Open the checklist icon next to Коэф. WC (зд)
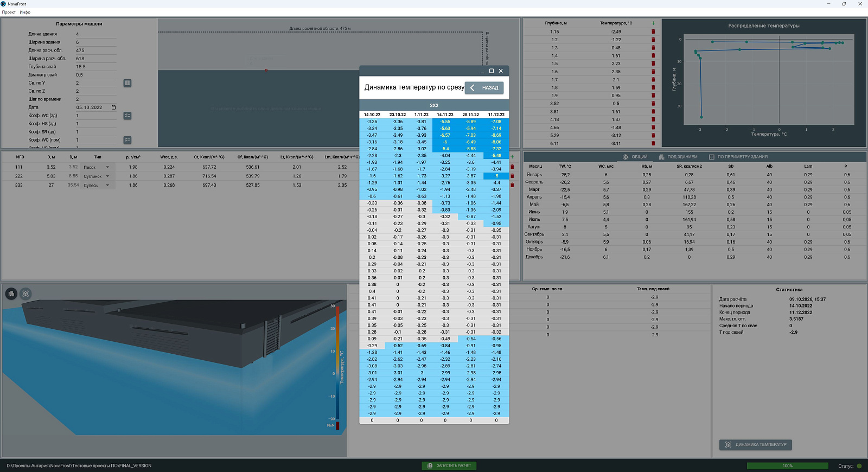The height and width of the screenshot is (472, 868). pos(127,116)
